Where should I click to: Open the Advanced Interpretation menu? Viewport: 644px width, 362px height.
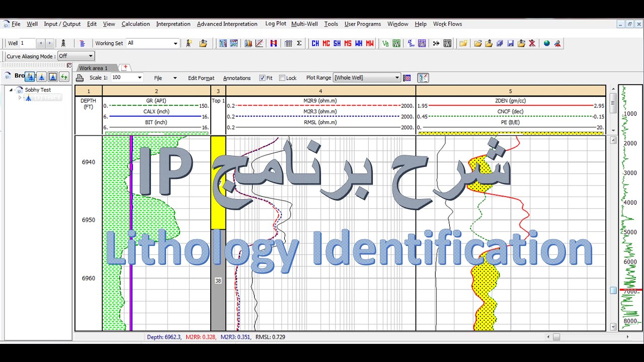point(227,24)
